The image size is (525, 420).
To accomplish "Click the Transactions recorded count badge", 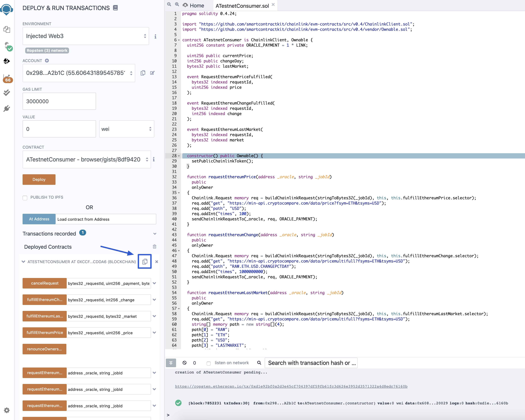I will coord(83,233).
